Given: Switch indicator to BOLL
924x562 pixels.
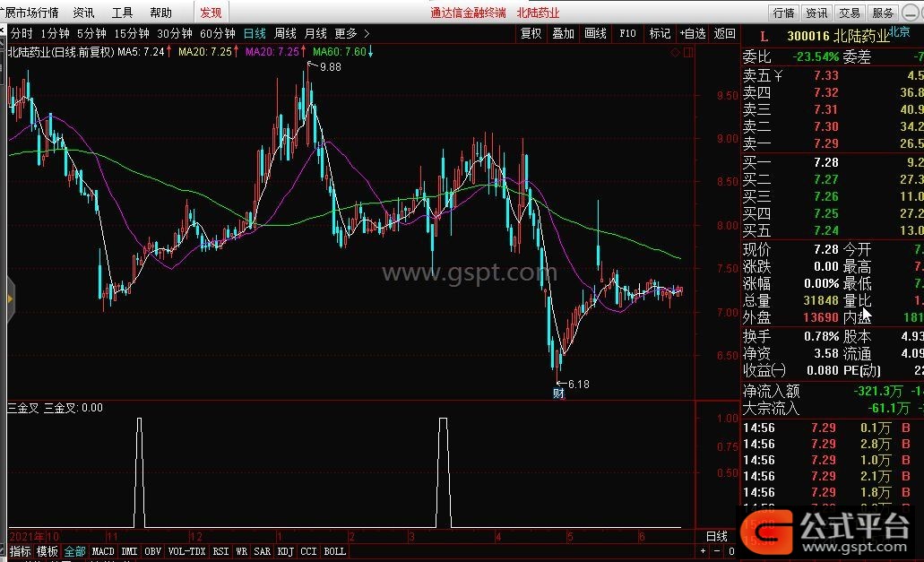Looking at the screenshot, I should pos(334,551).
